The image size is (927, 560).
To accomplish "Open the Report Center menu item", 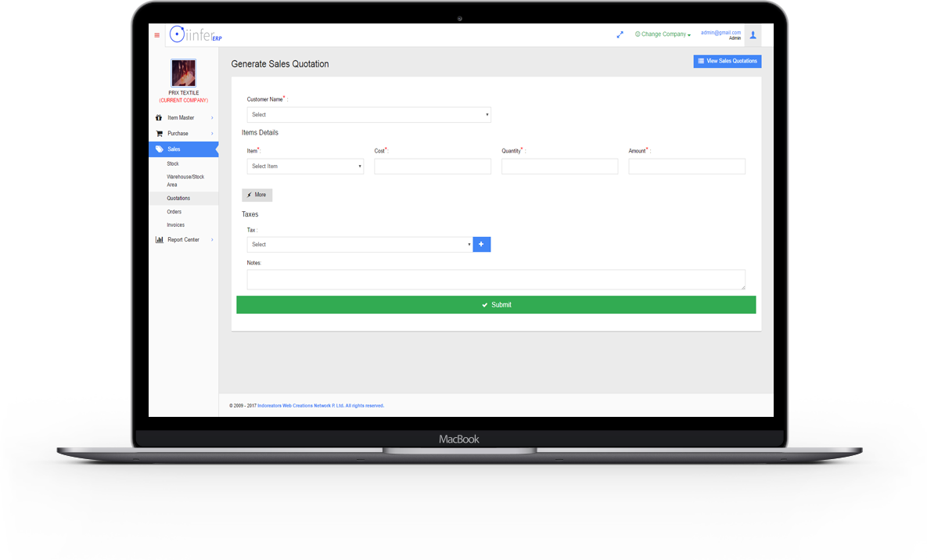I will 183,239.
